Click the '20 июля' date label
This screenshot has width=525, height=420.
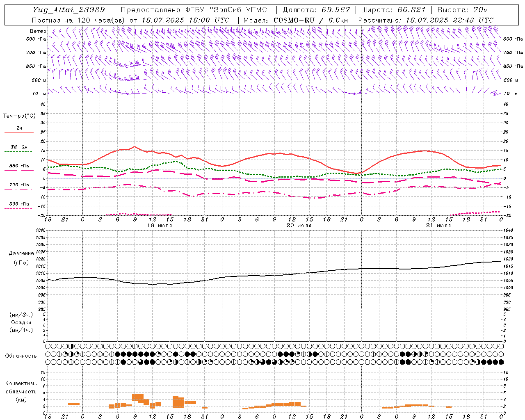[299, 226]
